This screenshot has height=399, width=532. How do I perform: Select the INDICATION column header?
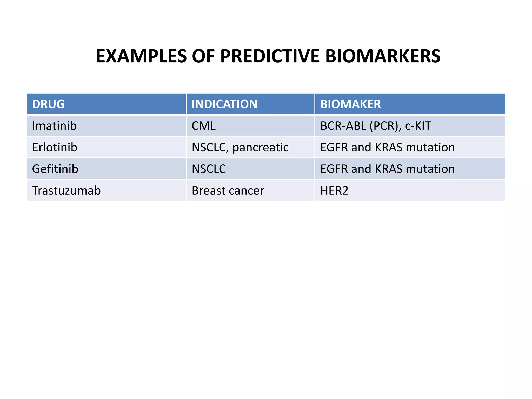coord(224,104)
